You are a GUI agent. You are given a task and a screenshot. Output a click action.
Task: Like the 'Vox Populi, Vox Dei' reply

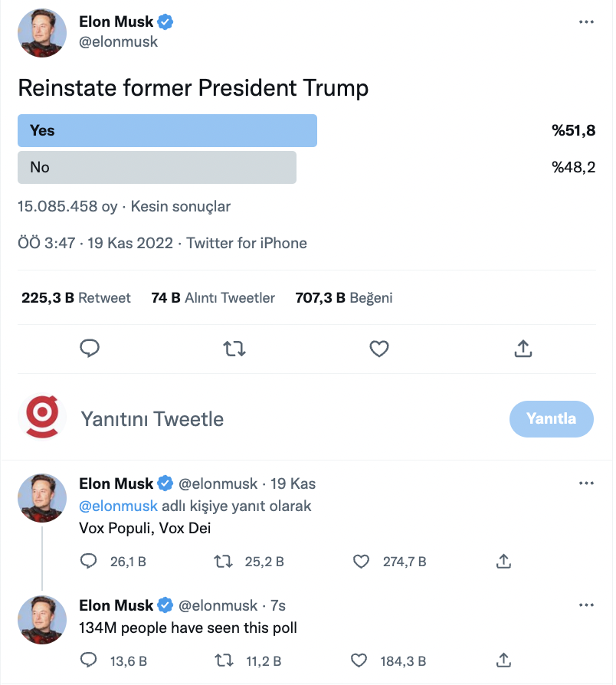361,562
